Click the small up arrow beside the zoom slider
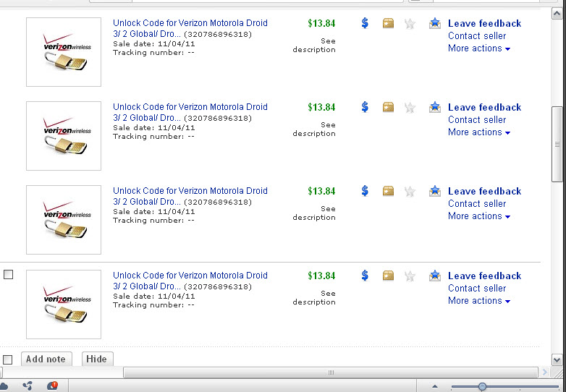566x392 pixels. click(435, 387)
